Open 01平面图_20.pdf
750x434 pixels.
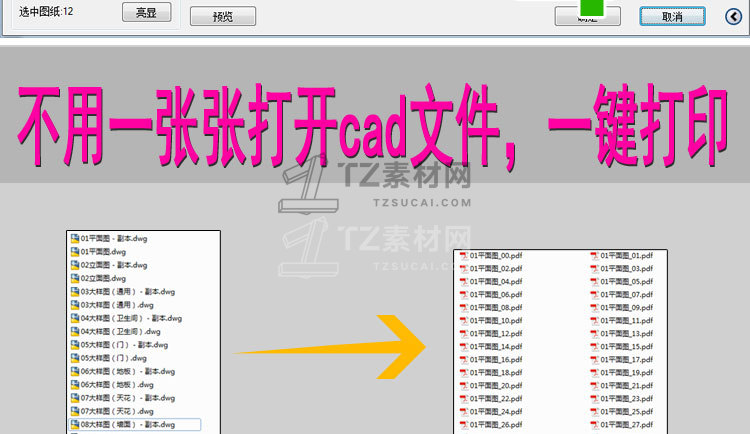(491, 386)
